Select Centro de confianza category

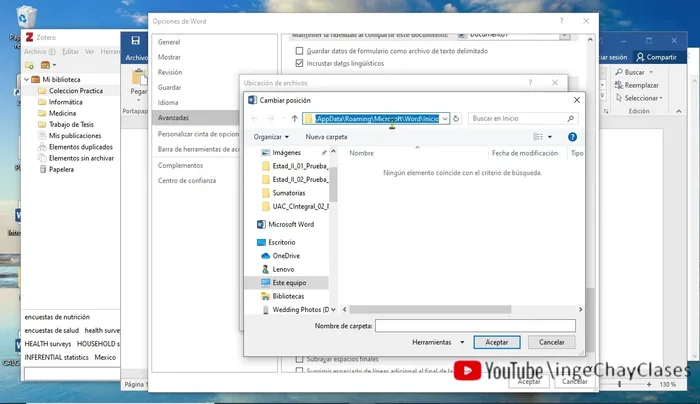[x=186, y=180]
